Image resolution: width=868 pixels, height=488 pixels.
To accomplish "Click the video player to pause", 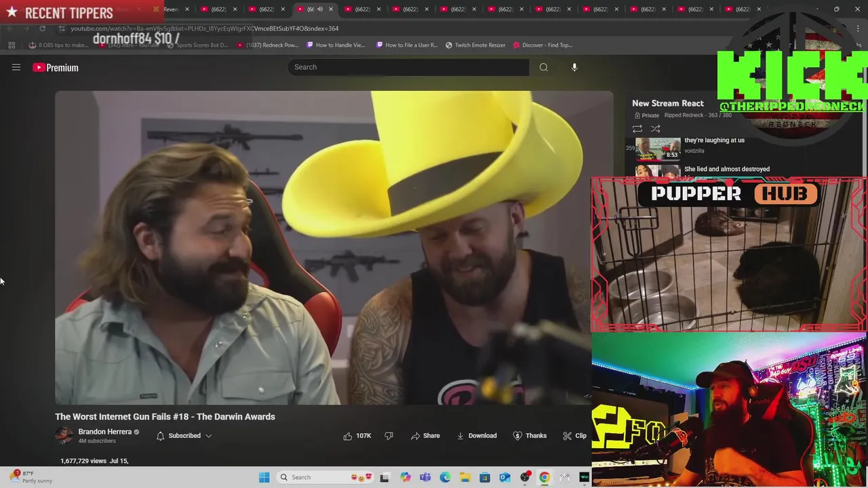I will [x=334, y=247].
